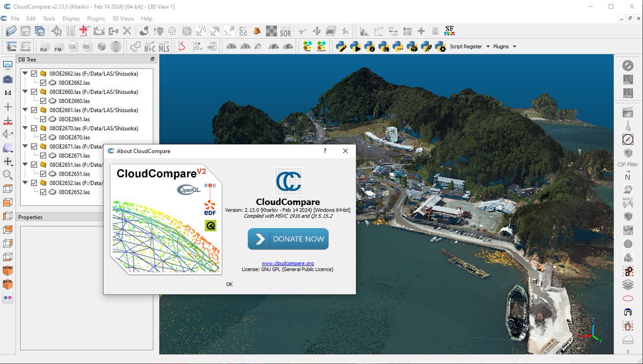Click the SOR noise filter icon

click(x=286, y=31)
